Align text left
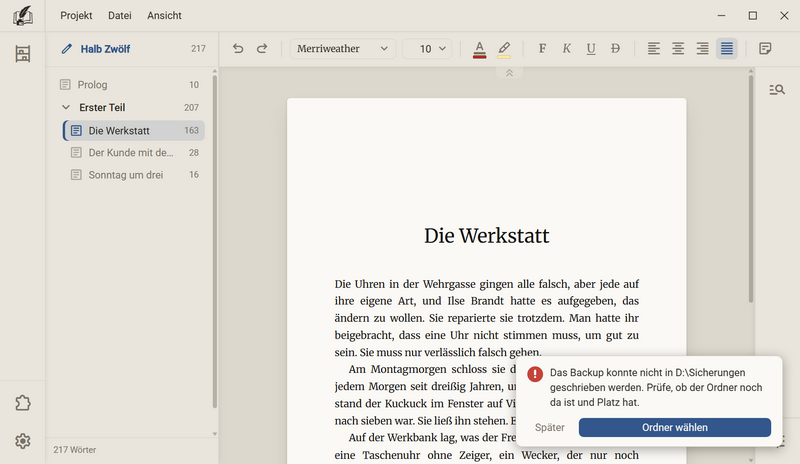Viewport: 800px width, 464px height. pos(654,48)
